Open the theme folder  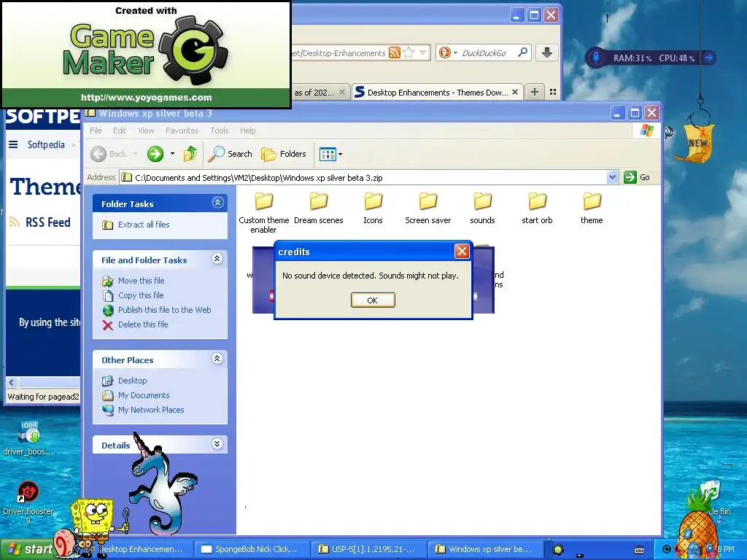pyautogui.click(x=592, y=208)
